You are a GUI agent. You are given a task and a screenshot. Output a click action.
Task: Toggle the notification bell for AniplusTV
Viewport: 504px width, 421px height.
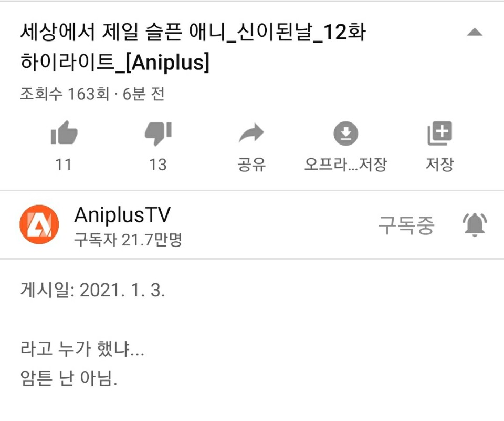(x=475, y=224)
